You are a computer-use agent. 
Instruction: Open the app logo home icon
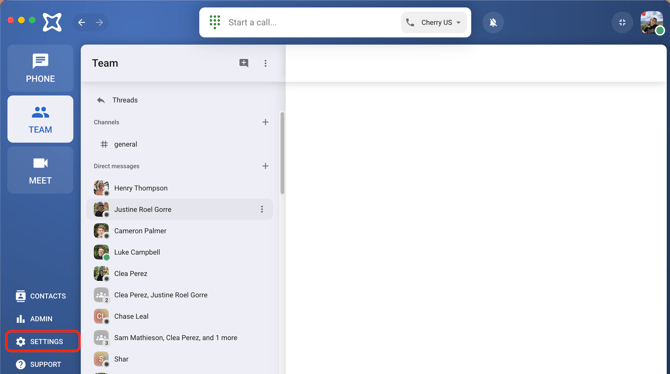coord(52,22)
